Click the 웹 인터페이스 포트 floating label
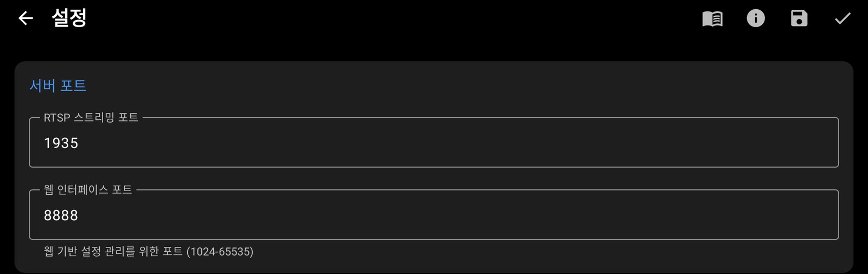 click(x=88, y=190)
